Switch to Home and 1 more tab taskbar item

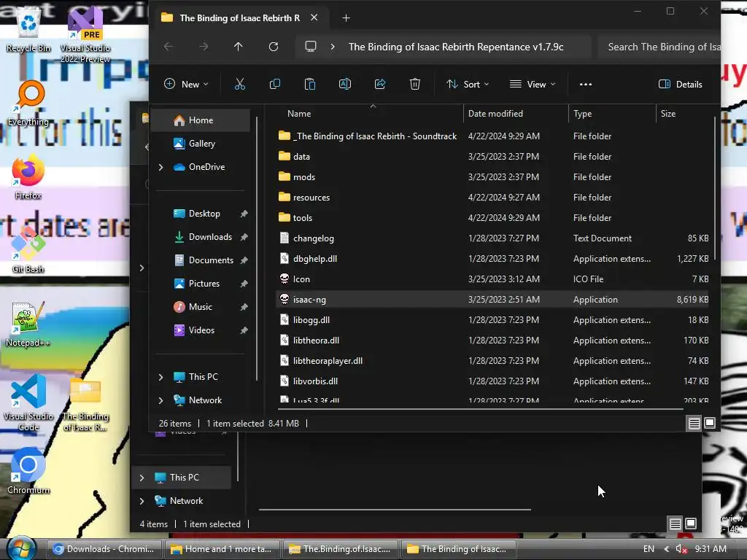click(x=222, y=549)
